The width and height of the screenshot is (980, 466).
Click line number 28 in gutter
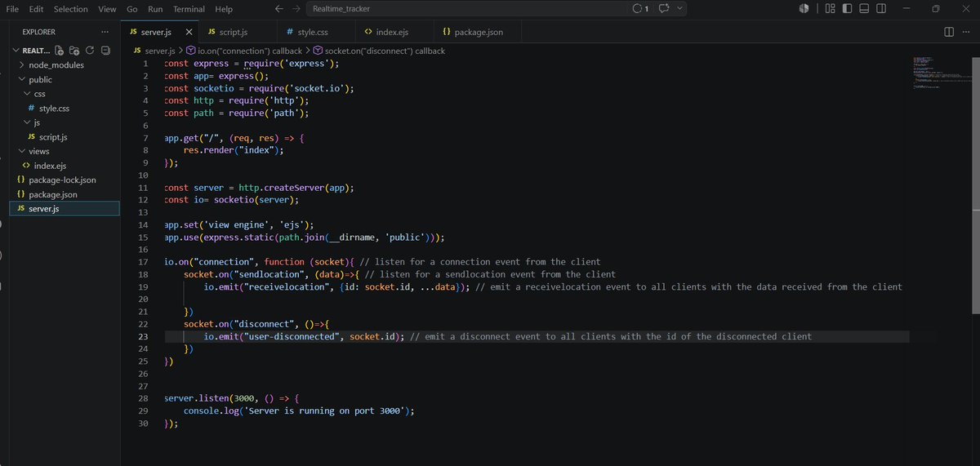pyautogui.click(x=143, y=398)
